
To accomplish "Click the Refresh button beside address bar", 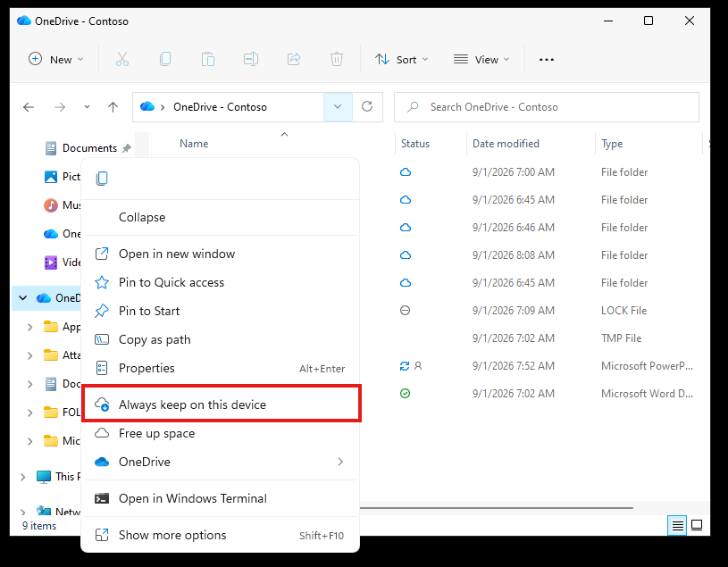I will [x=367, y=107].
